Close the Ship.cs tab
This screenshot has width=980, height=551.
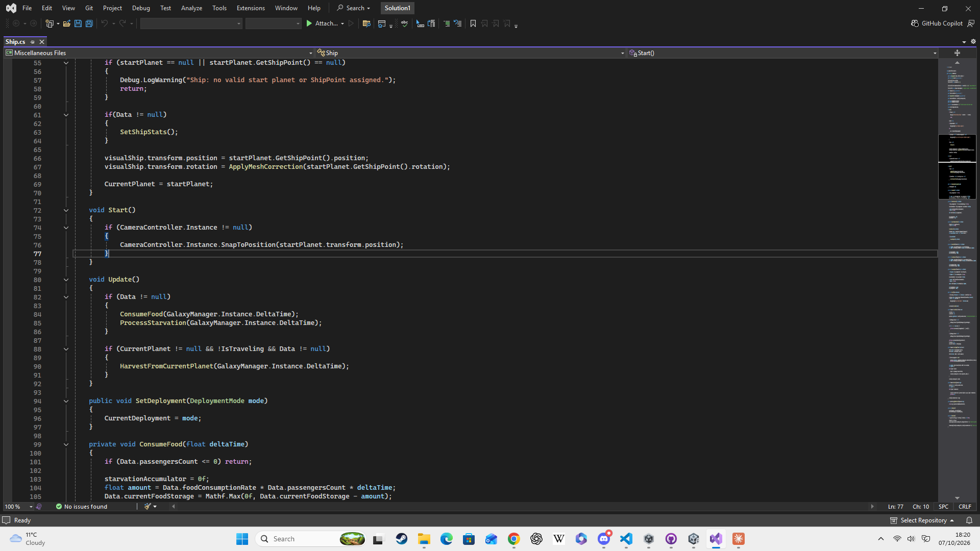pos(42,42)
